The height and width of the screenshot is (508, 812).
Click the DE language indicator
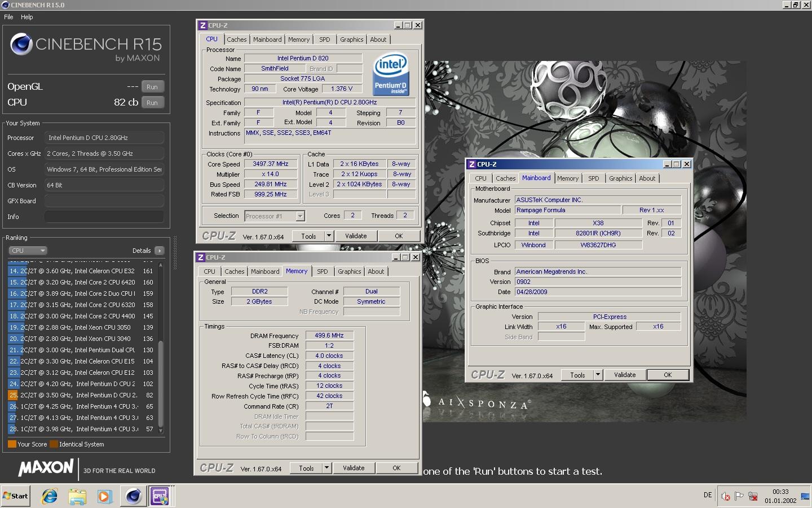coord(708,496)
